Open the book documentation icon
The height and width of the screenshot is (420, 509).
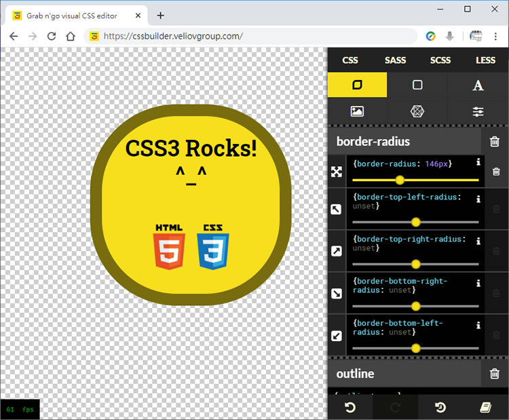pos(486,407)
